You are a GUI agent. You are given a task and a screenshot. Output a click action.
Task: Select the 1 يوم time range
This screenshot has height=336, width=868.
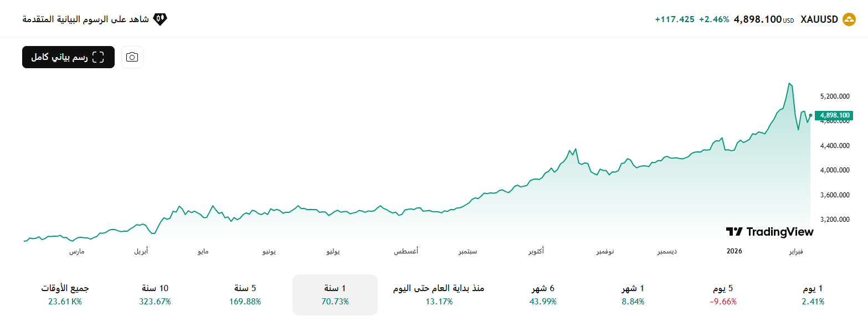(x=812, y=295)
